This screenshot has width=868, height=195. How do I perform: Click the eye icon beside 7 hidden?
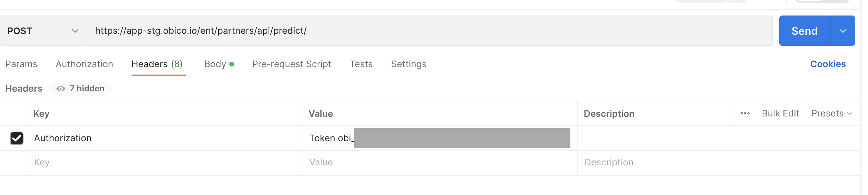[x=61, y=89]
